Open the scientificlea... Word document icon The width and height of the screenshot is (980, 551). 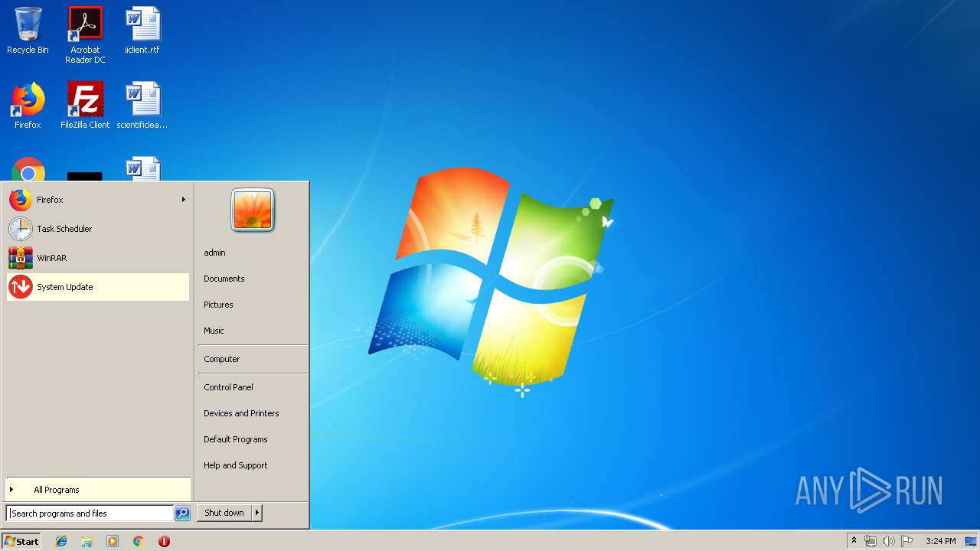pyautogui.click(x=142, y=106)
